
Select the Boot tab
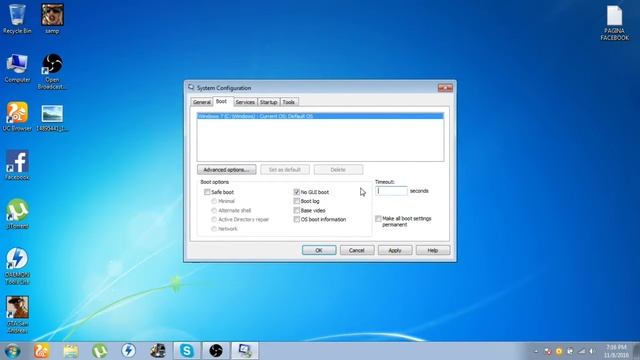pyautogui.click(x=221, y=101)
